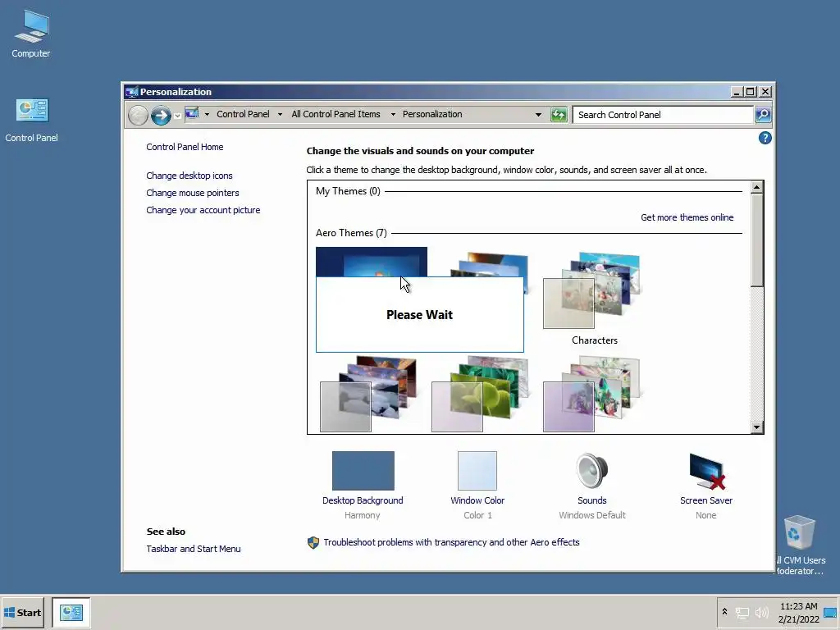
Task: Open the Control Panel desktop icon
Action: click(x=31, y=121)
